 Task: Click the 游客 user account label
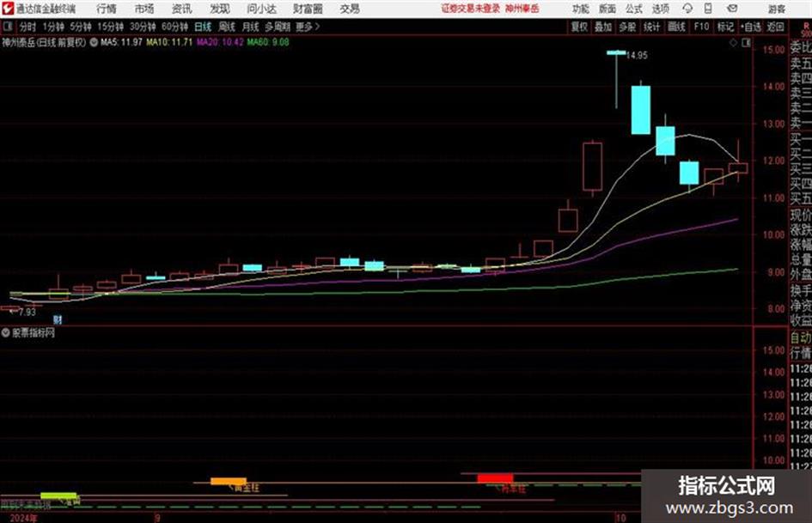click(x=776, y=9)
